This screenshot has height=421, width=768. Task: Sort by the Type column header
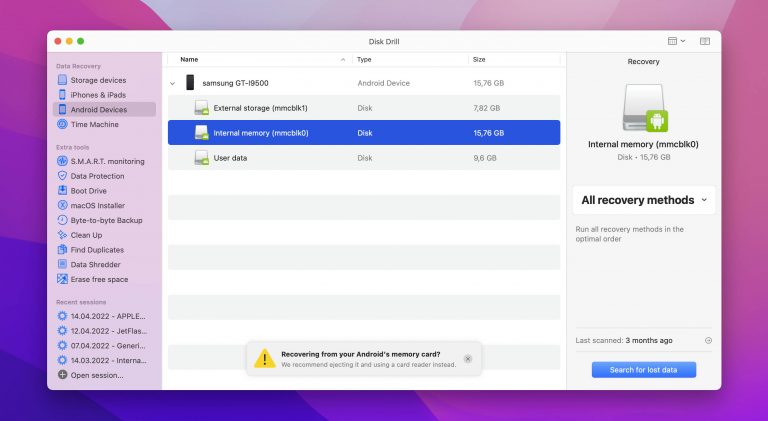(x=364, y=59)
